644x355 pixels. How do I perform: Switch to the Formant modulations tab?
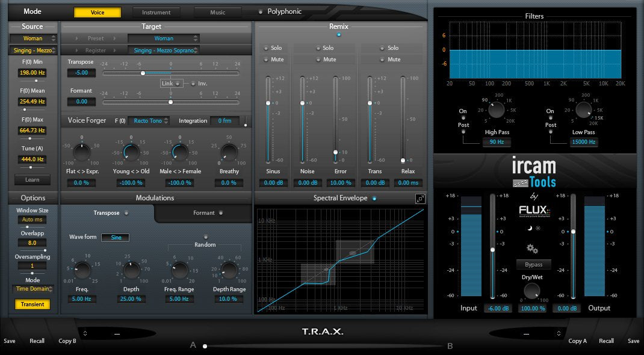pos(204,212)
